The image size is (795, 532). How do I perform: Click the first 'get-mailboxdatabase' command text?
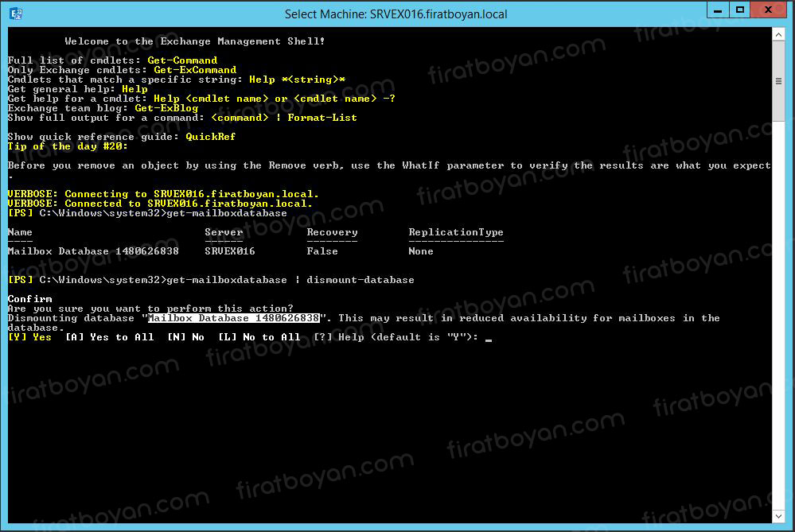point(227,213)
